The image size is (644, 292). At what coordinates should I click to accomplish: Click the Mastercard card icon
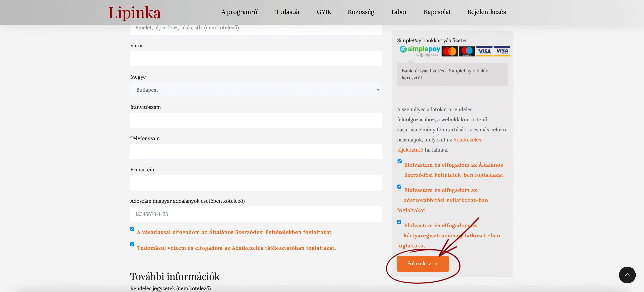tap(449, 51)
